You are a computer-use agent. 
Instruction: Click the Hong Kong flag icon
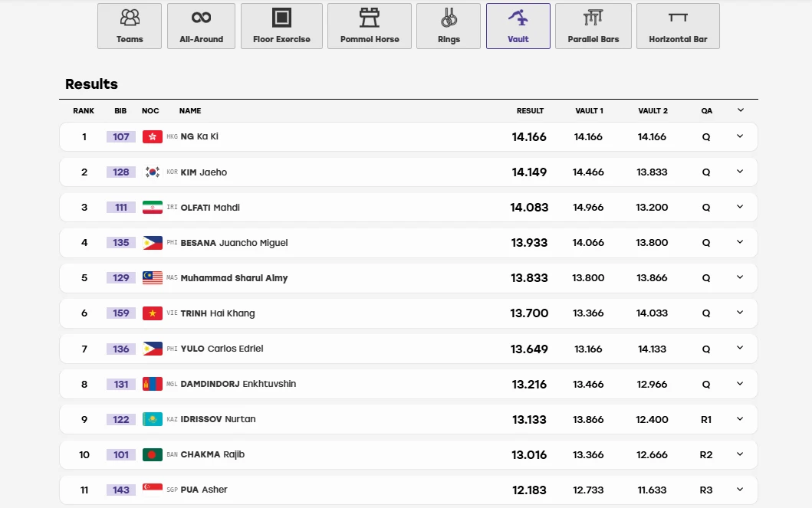[x=153, y=136]
